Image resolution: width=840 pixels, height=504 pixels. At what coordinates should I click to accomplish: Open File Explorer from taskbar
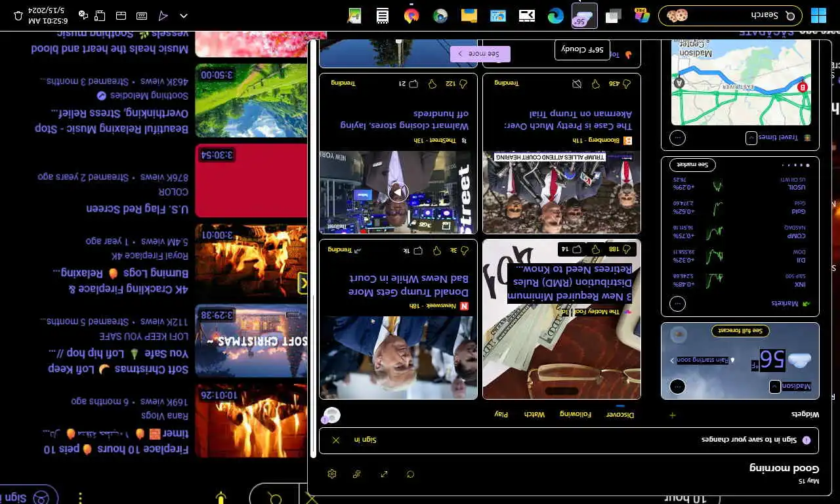click(x=469, y=15)
